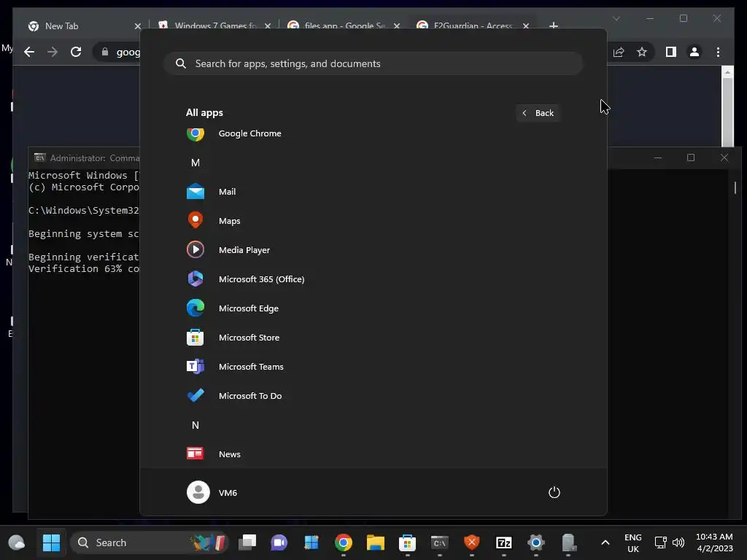
Task: Open Google Chrome from the All apps list
Action: 373,134
